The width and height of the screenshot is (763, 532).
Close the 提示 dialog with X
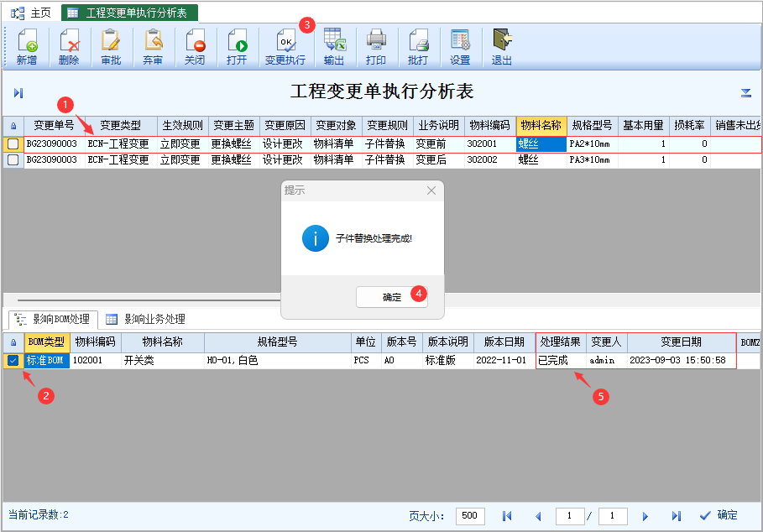pos(431,190)
